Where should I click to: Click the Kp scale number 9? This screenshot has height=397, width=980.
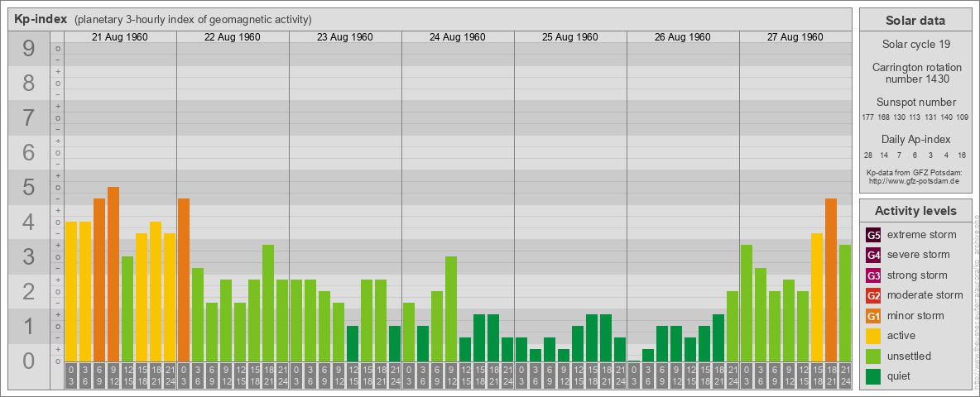click(29, 49)
